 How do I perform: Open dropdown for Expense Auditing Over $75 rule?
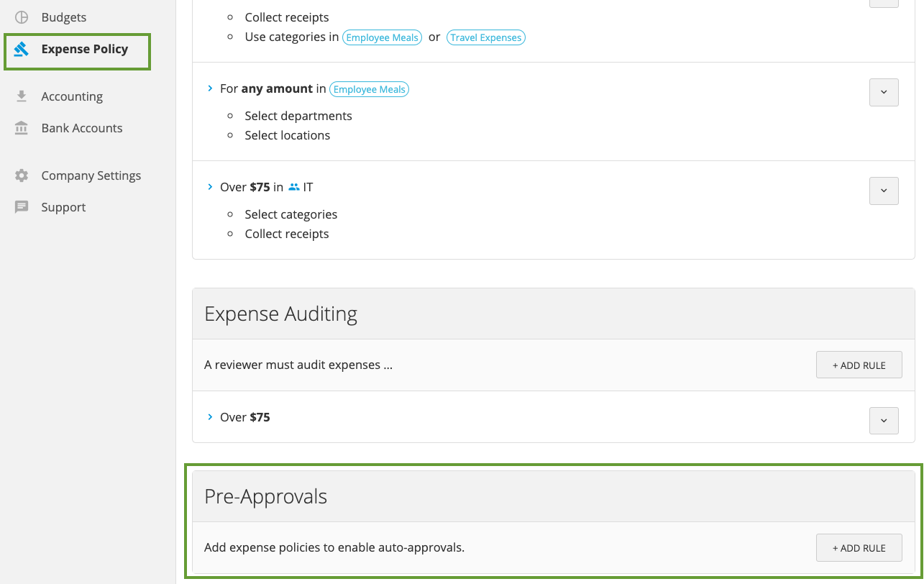(884, 421)
